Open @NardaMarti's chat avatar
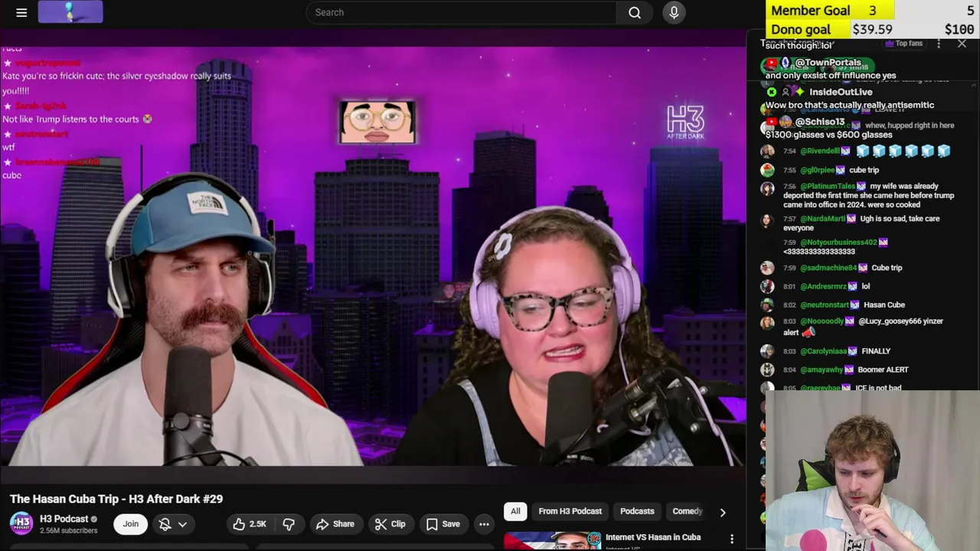The height and width of the screenshot is (551, 980). click(x=766, y=221)
